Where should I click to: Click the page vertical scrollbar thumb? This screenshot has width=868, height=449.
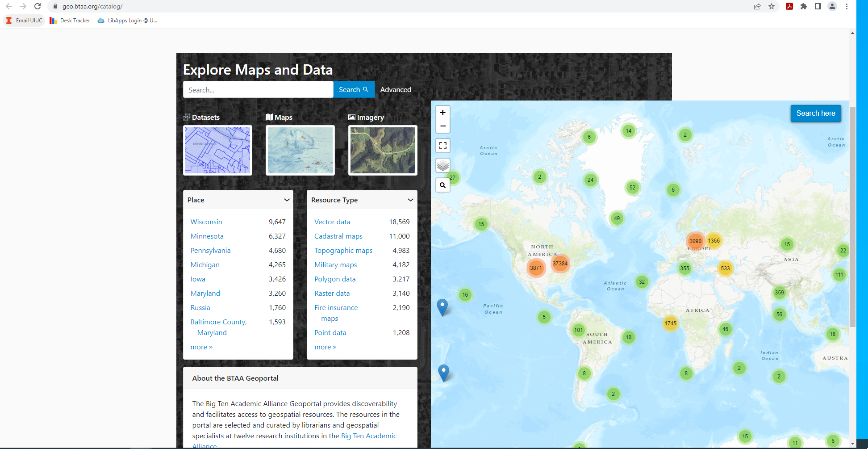(x=852, y=217)
